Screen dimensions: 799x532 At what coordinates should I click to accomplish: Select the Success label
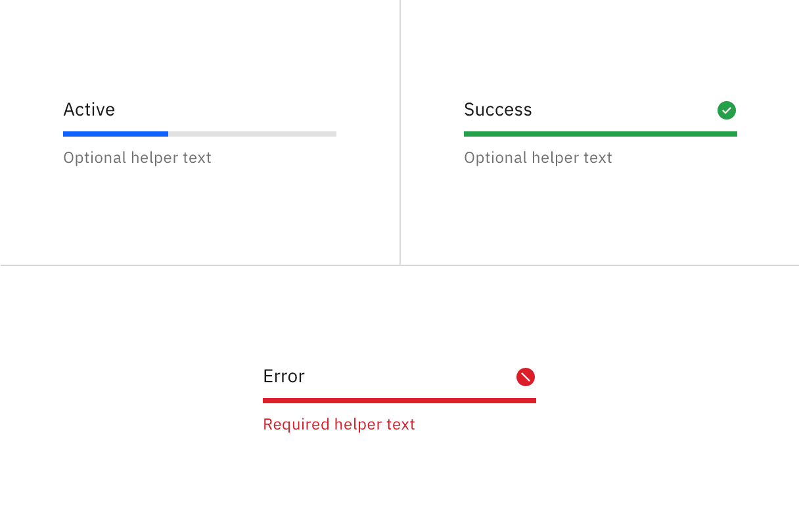497,110
